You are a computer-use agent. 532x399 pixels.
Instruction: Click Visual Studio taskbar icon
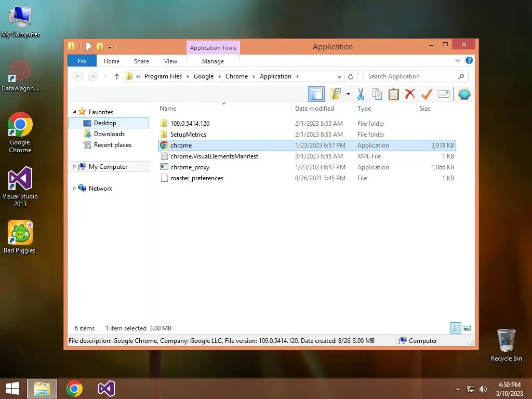pyautogui.click(x=107, y=389)
